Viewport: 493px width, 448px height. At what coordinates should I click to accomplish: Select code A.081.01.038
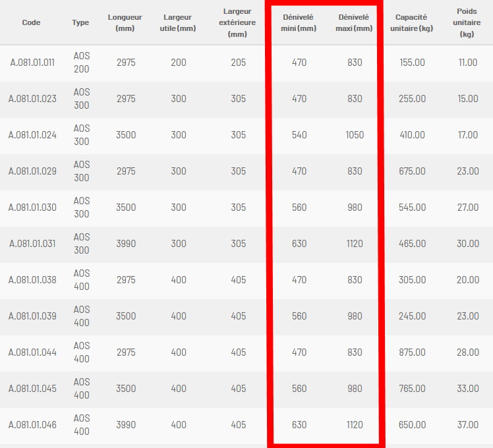[x=32, y=280]
